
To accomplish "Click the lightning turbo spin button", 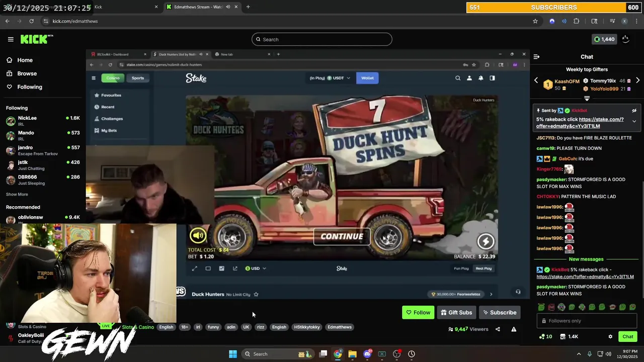I will [x=486, y=241].
